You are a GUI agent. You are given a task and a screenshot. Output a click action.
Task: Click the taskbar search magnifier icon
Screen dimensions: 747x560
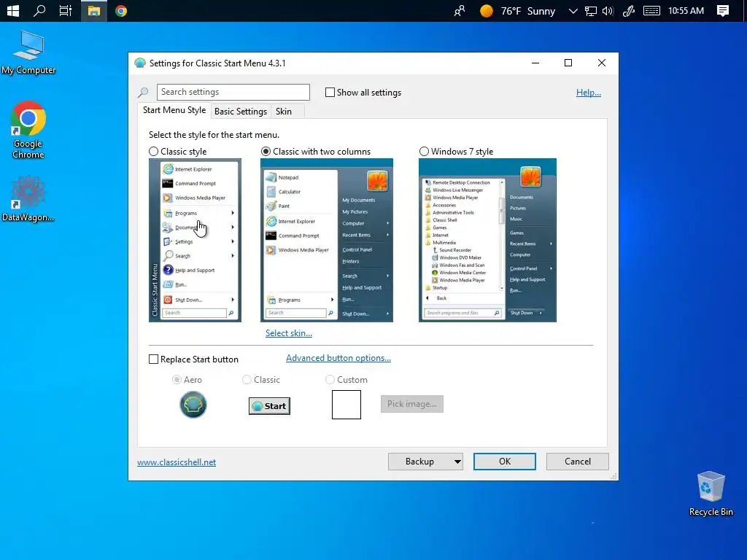[39, 10]
